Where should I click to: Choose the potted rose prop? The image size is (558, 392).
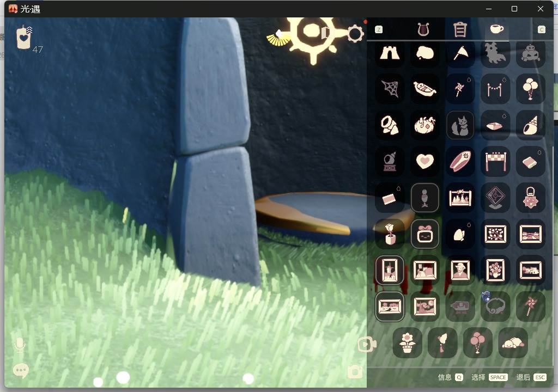click(x=390, y=234)
